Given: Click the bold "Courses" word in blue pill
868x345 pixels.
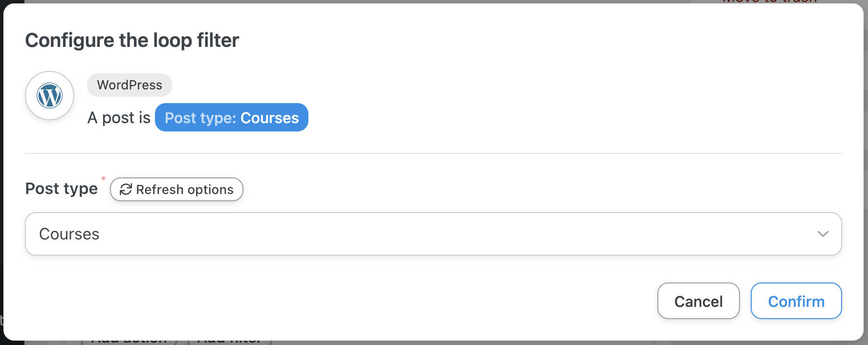Looking at the screenshot, I should click(269, 118).
